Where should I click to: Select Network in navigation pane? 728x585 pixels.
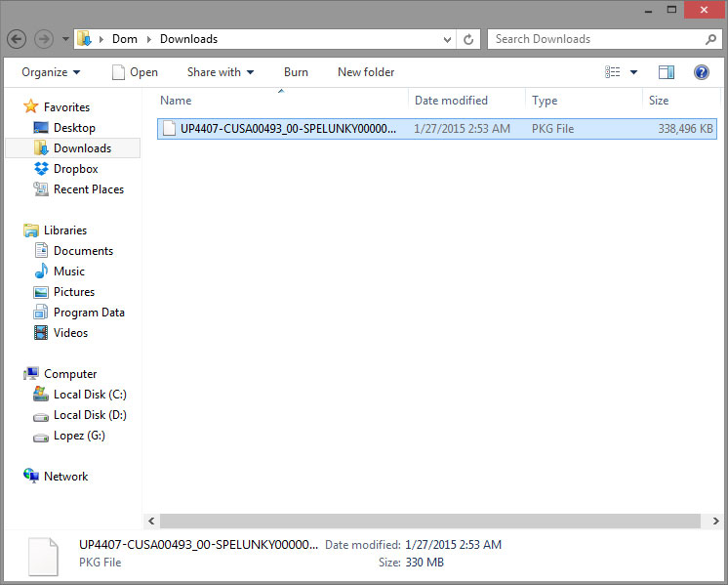[x=65, y=477]
